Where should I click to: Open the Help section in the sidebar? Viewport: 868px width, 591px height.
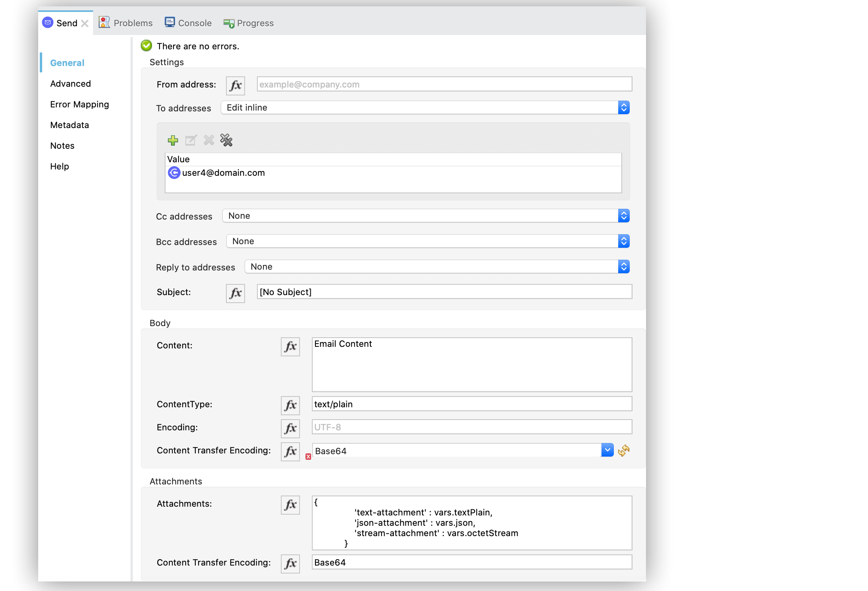[x=59, y=166]
